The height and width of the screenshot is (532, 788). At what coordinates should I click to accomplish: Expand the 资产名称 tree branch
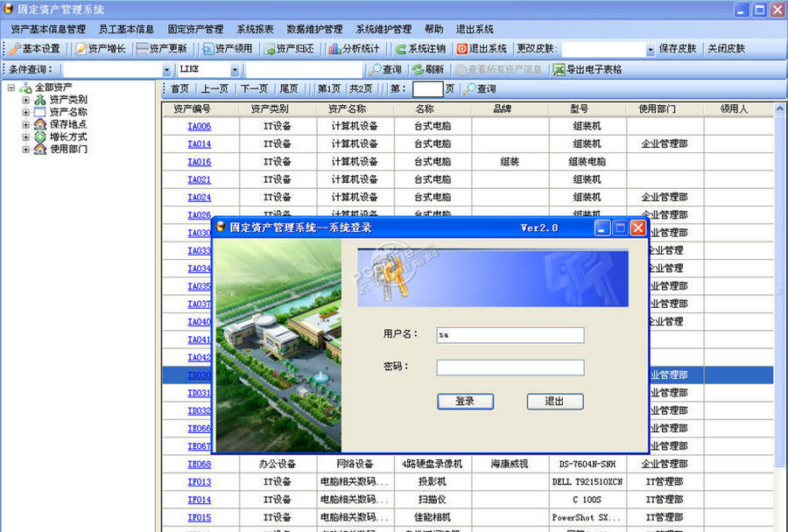pos(25,112)
